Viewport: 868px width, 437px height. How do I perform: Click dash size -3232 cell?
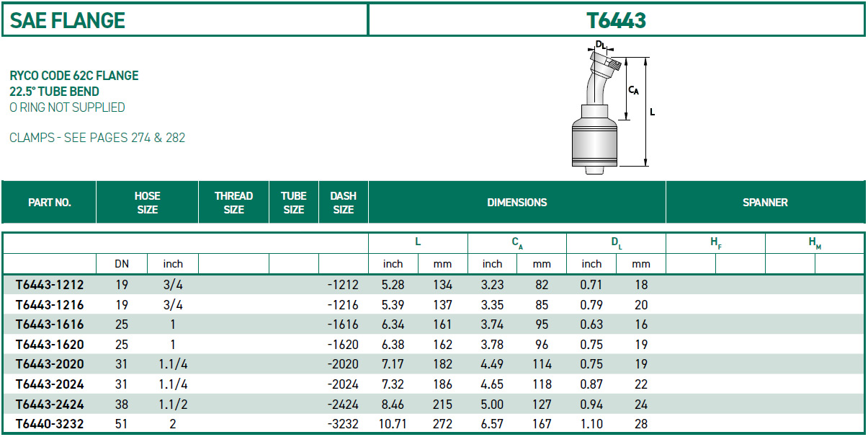342,423
